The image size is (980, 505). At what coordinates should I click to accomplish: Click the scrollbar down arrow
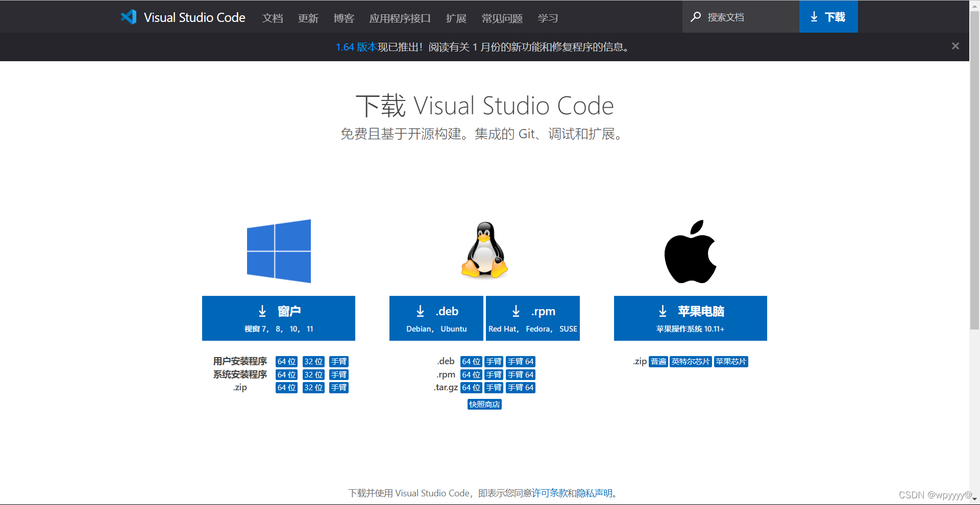(974, 499)
